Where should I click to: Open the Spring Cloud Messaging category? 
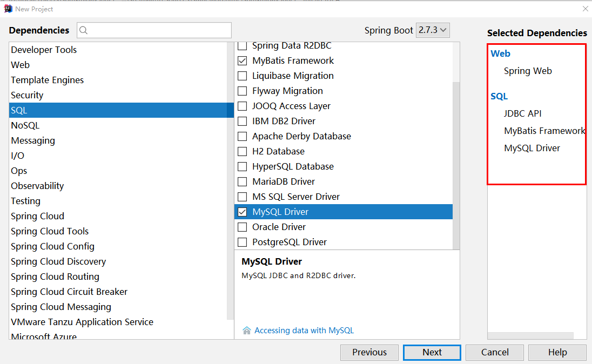[x=118, y=307]
